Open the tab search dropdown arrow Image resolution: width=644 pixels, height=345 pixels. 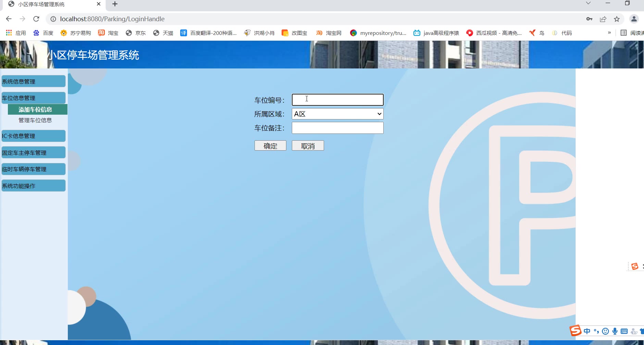click(x=588, y=3)
